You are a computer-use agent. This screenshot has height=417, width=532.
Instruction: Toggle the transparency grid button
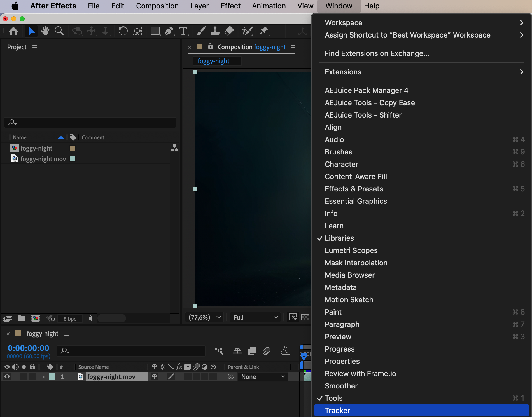click(x=305, y=317)
